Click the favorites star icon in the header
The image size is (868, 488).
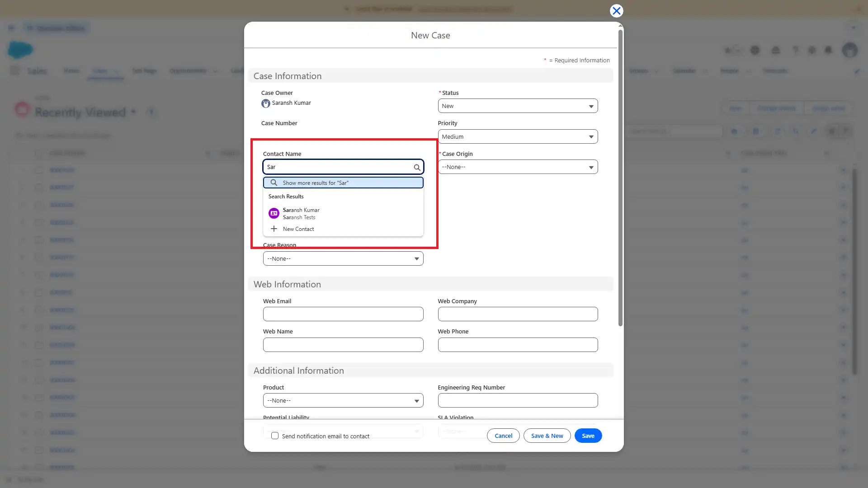point(728,50)
